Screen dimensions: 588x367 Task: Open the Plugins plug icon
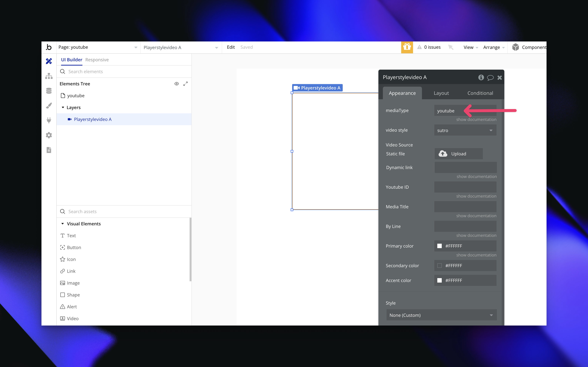click(x=49, y=120)
